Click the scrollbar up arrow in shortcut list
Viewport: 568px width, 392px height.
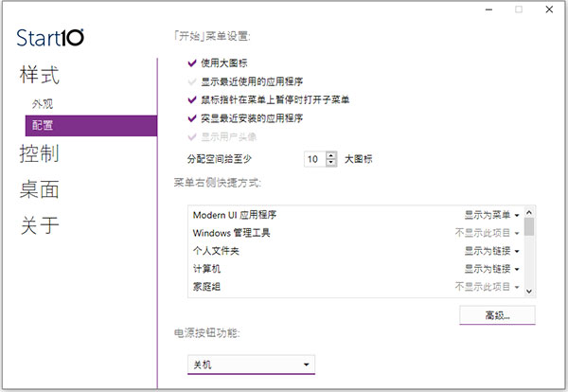click(529, 215)
